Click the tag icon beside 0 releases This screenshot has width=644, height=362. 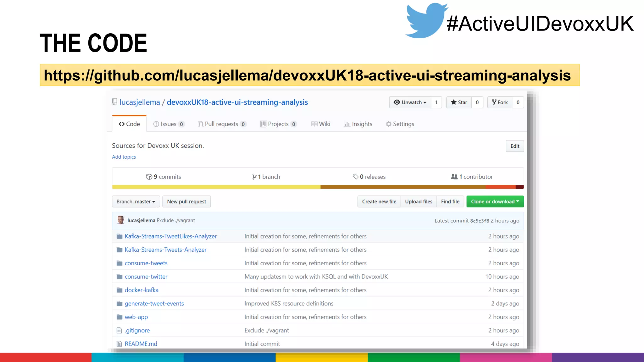(355, 177)
